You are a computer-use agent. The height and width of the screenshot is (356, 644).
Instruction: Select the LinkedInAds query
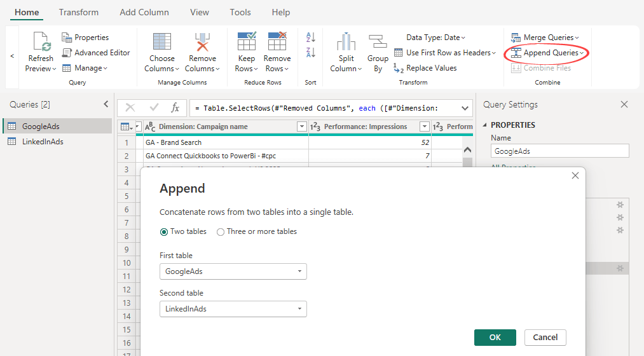click(x=57, y=142)
